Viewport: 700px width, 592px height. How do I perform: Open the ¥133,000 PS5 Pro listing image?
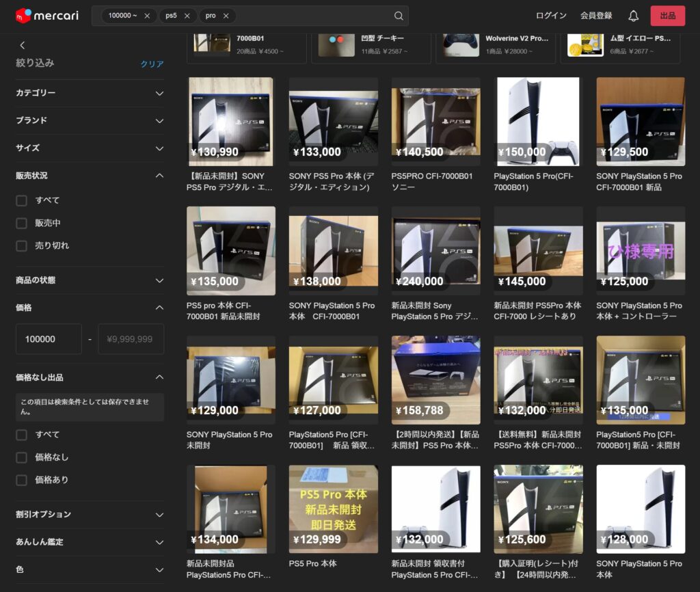(334, 122)
